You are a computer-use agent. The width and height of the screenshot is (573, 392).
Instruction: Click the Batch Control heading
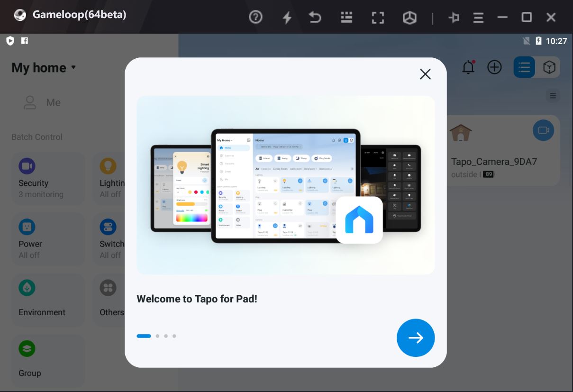coord(37,137)
